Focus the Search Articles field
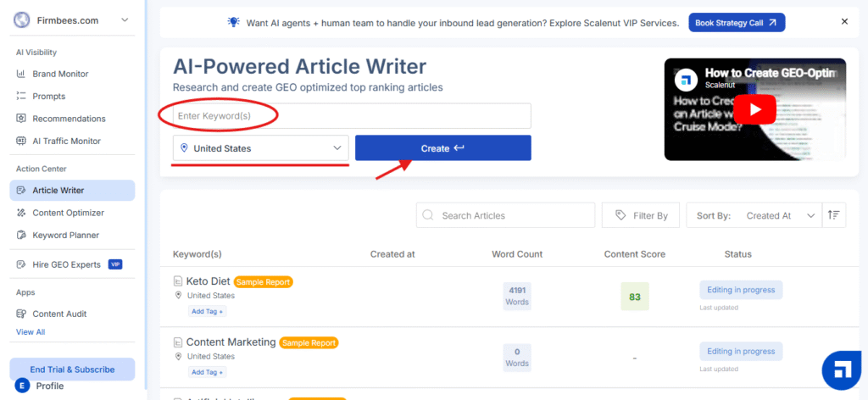This screenshot has height=400, width=868. [x=505, y=215]
